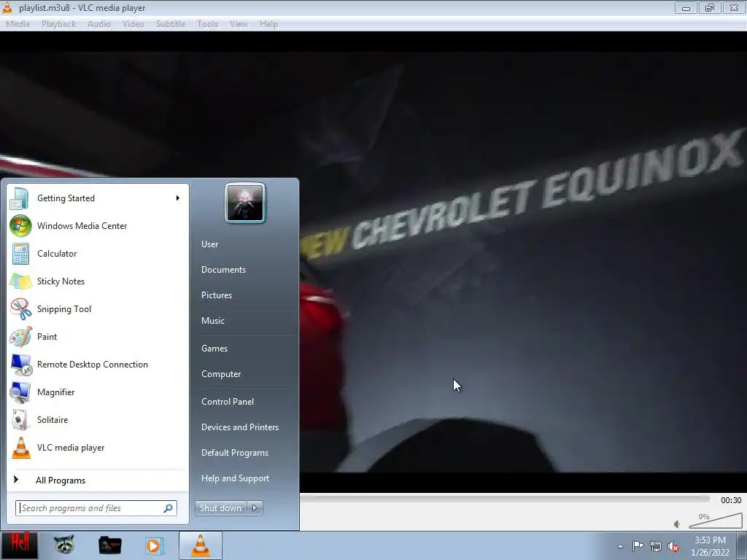Image resolution: width=747 pixels, height=560 pixels.
Task: Launch the Magnifier icon
Action: (x=20, y=392)
